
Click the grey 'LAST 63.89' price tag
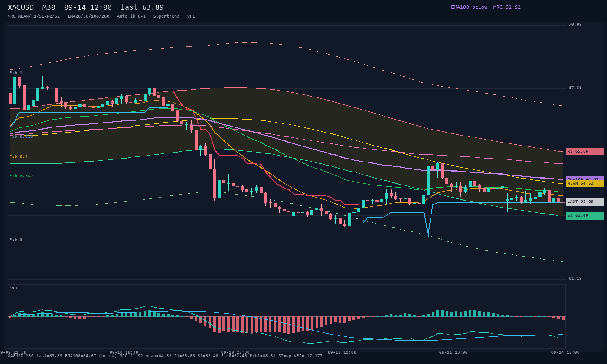[x=585, y=202]
